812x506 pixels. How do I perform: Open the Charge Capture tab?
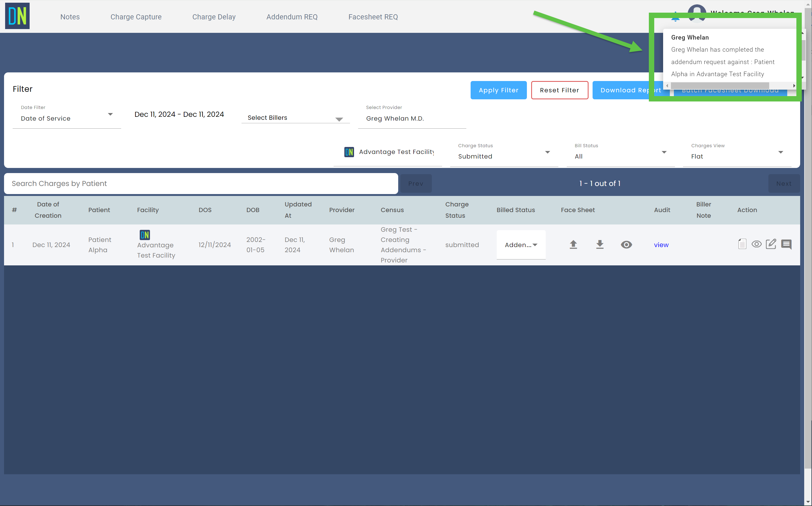click(136, 17)
